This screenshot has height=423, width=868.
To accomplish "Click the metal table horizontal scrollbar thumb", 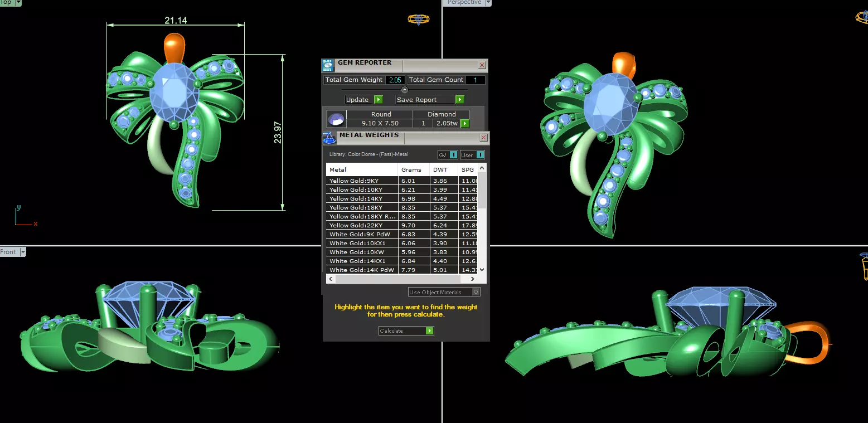I will coord(397,278).
